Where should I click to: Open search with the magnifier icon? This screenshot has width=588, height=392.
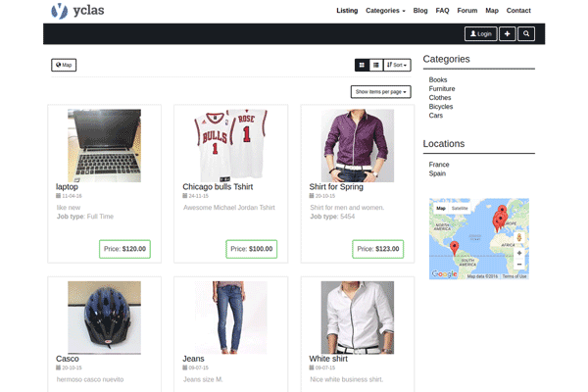526,33
